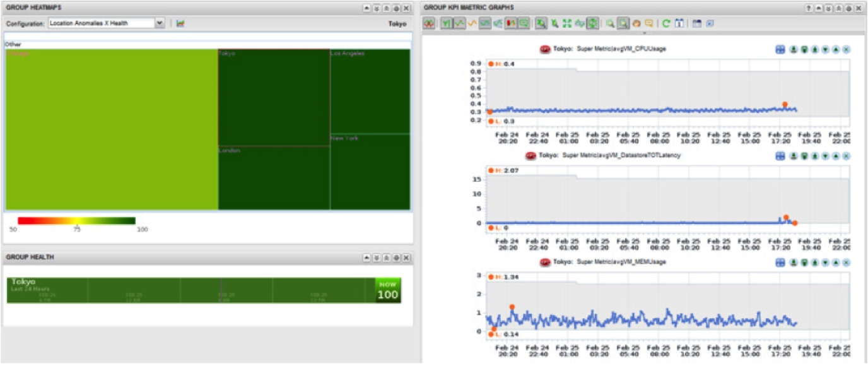Click MEMUsage high marker dot near Feb 24 20:20

click(512, 307)
